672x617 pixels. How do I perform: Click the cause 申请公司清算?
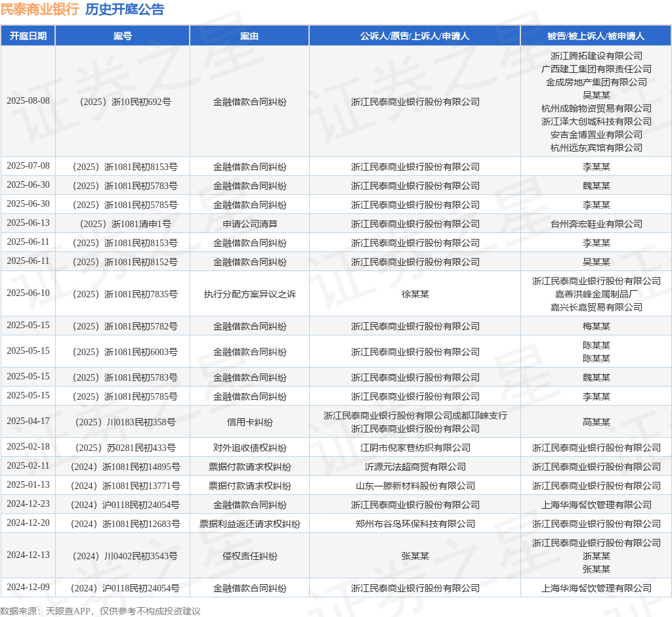coord(250,224)
